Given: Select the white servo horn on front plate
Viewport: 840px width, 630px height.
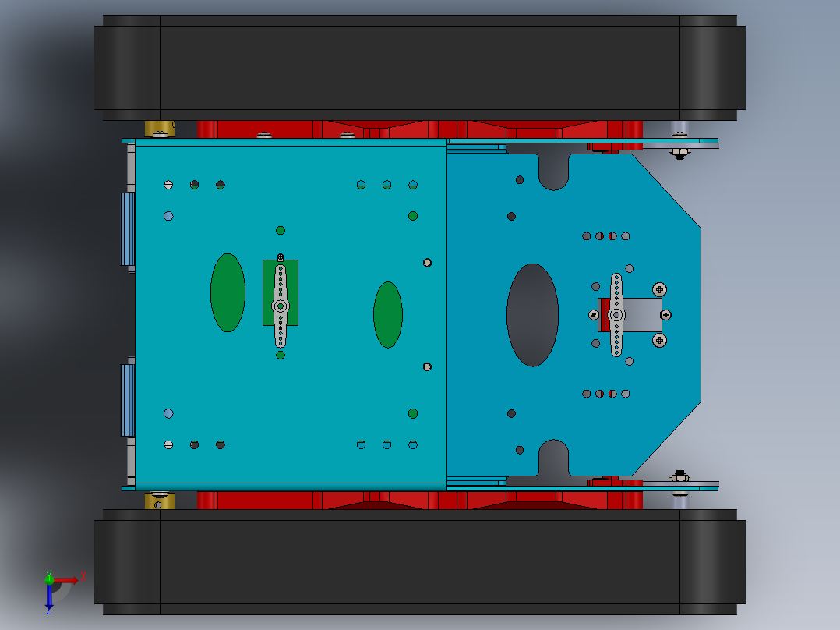Looking at the screenshot, I should [616, 315].
